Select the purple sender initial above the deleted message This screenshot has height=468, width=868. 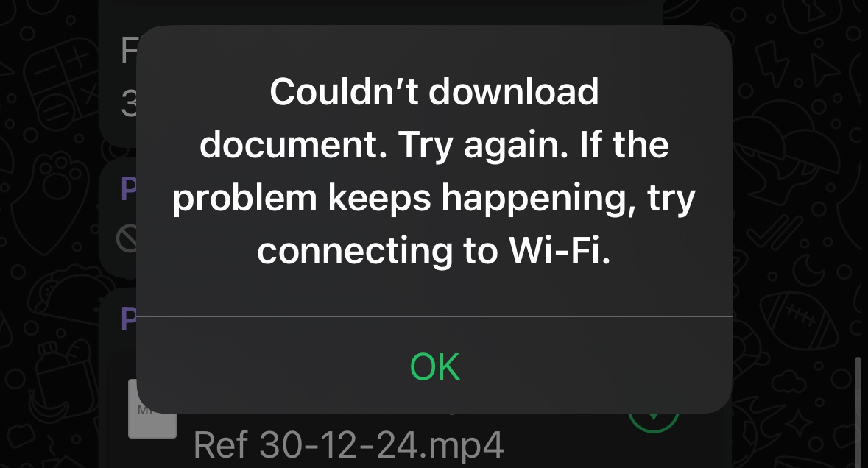coord(128,189)
